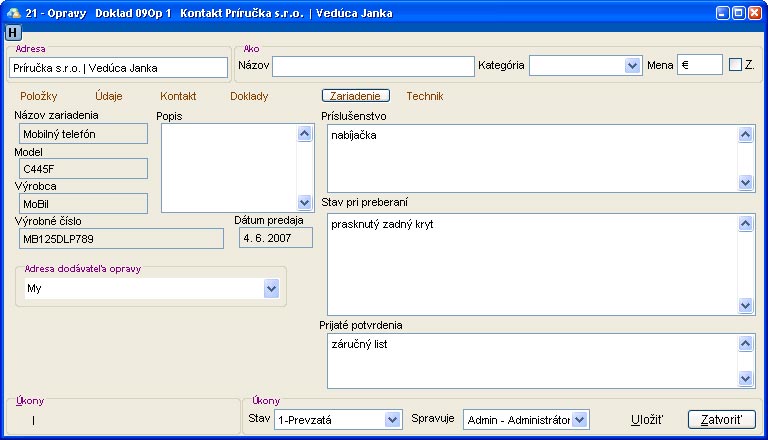Click the H icon below title bar
The image size is (768, 440).
pyautogui.click(x=13, y=32)
